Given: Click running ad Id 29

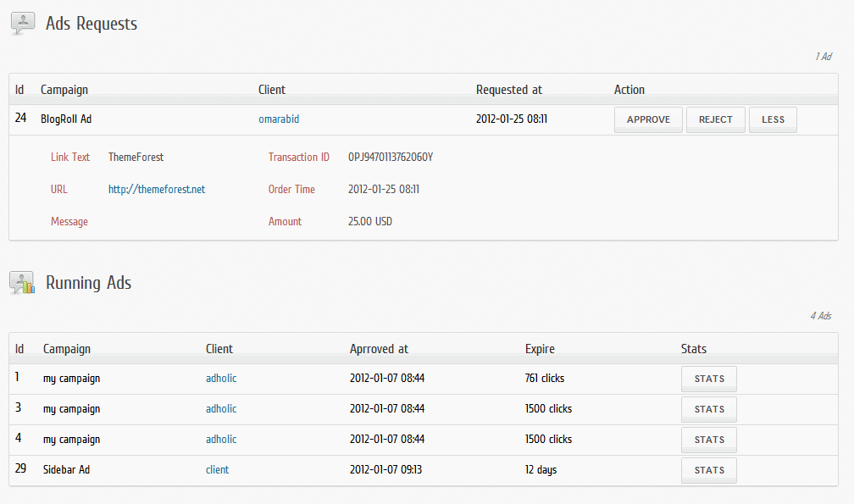Looking at the screenshot, I should point(20,468).
